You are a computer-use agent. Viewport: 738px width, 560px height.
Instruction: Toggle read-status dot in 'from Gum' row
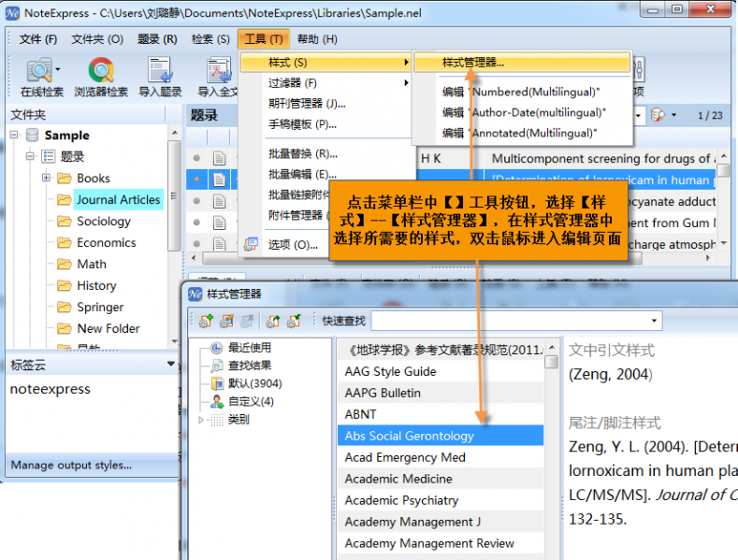(x=196, y=223)
